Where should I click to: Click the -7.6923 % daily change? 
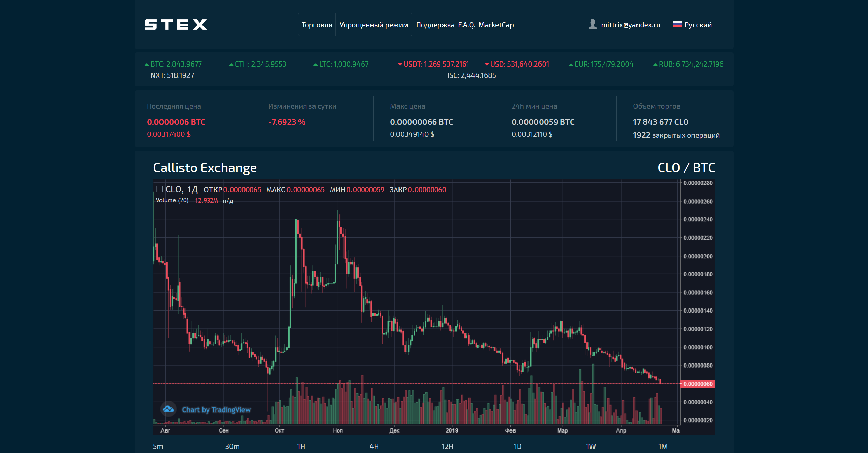tap(287, 122)
